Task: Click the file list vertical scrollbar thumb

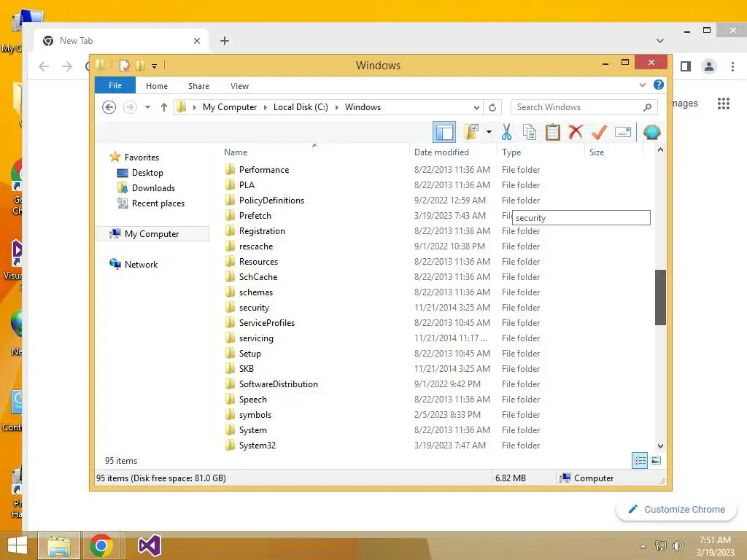Action: pos(659,297)
